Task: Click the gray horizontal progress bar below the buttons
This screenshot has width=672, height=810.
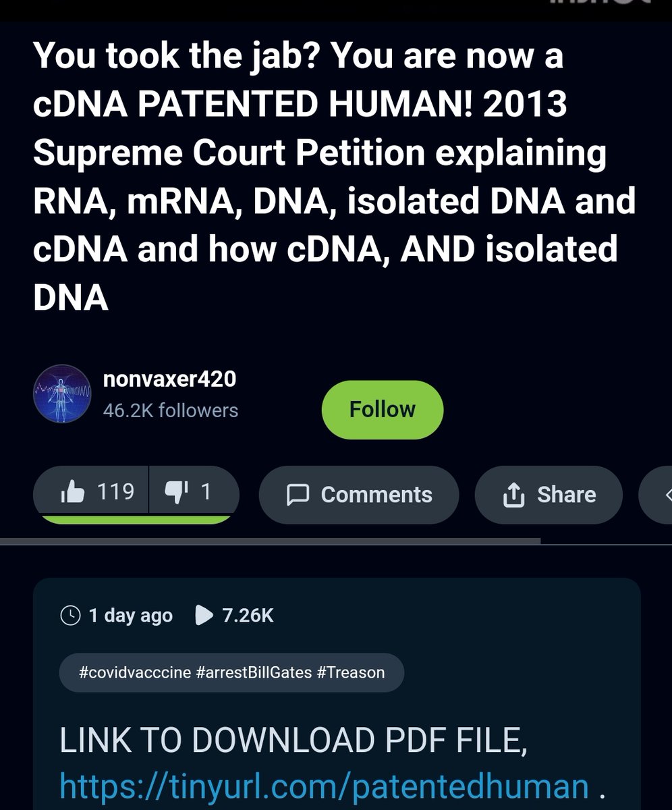Action: (270, 541)
